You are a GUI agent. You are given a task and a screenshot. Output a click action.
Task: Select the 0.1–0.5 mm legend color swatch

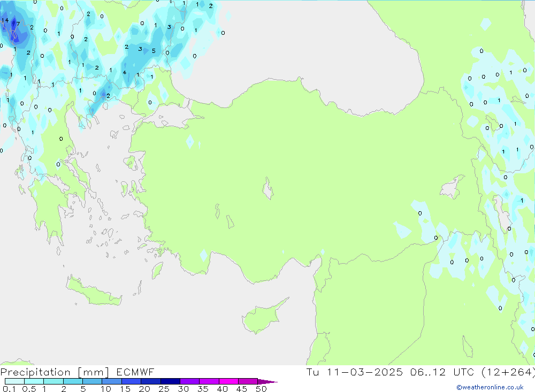[14, 381]
